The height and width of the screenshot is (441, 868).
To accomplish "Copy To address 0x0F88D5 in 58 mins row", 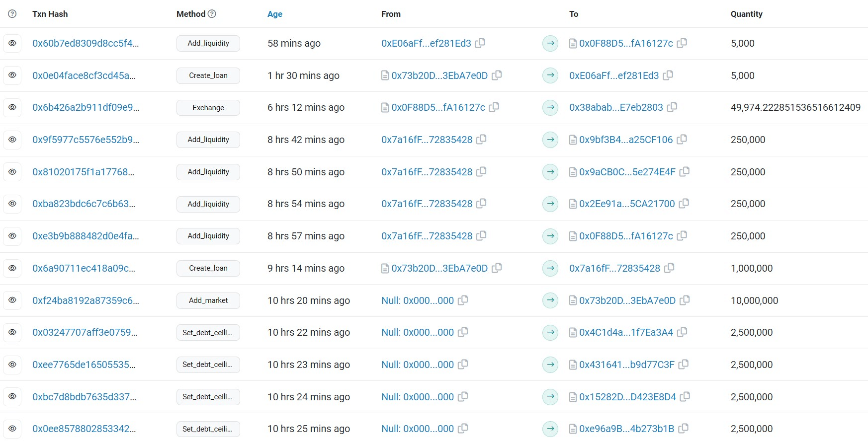I will (x=682, y=43).
